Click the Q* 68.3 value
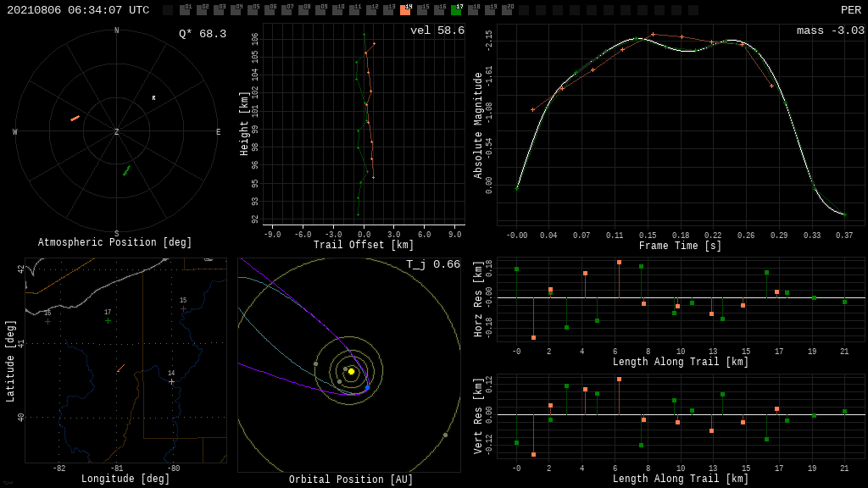Viewport: 868px width, 488px height. (x=202, y=34)
